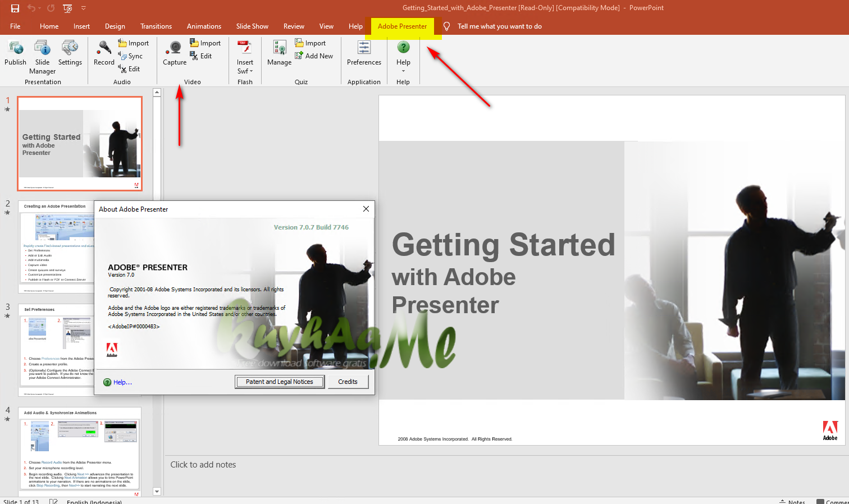
Task: Click the ADOBE PRESENTER heading in About dialog
Action: (x=148, y=267)
